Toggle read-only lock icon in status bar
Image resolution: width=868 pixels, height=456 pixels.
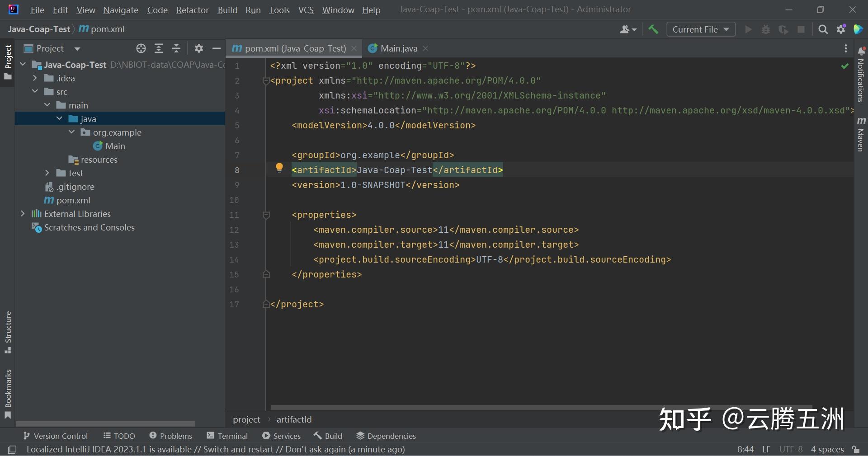(856, 449)
